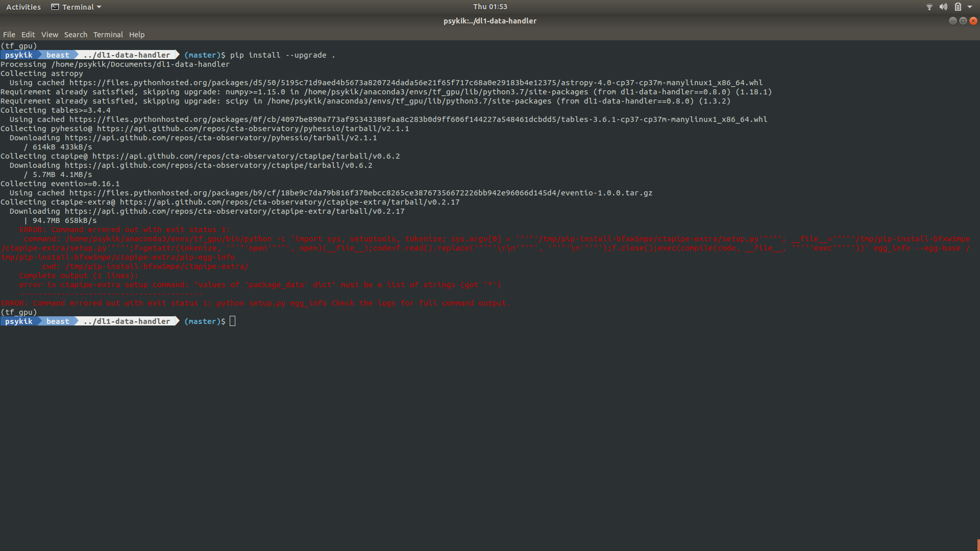Click the package_data dict error message

click(x=260, y=285)
